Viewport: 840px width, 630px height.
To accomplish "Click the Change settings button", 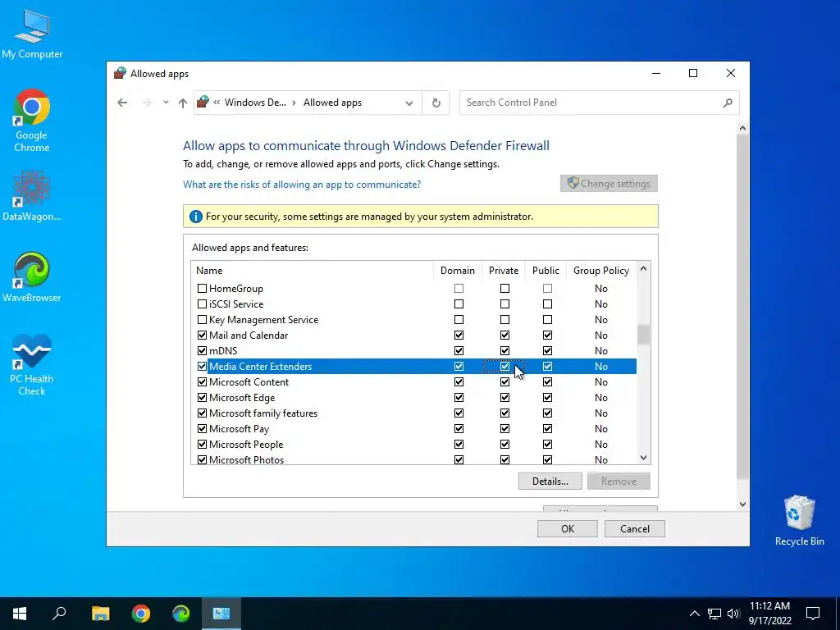I will (x=609, y=183).
